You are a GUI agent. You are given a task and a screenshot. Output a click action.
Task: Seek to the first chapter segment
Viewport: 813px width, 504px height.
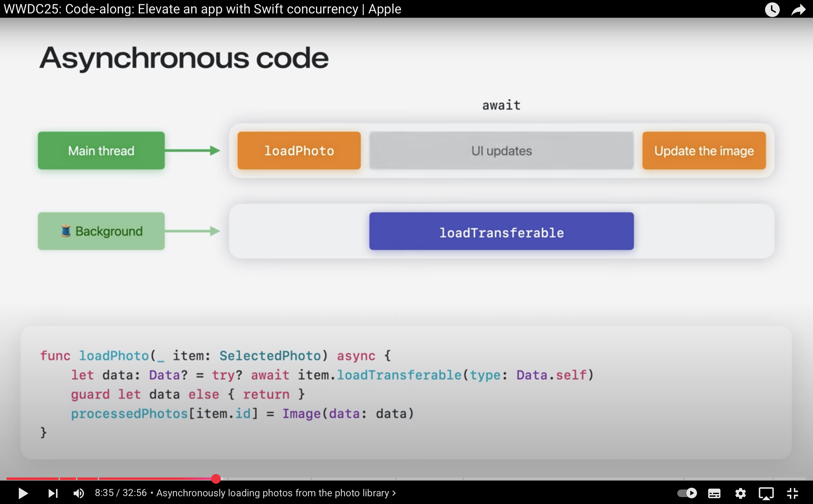pyautogui.click(x=32, y=479)
